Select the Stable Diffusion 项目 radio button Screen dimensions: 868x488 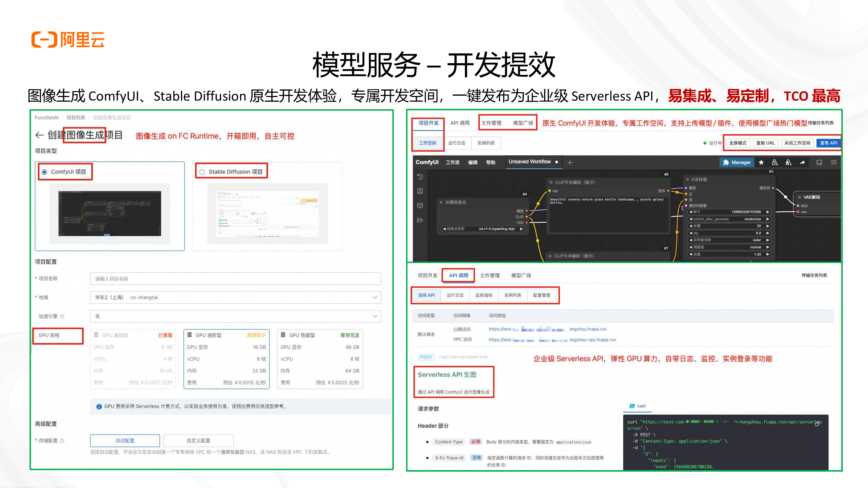pyautogui.click(x=202, y=172)
